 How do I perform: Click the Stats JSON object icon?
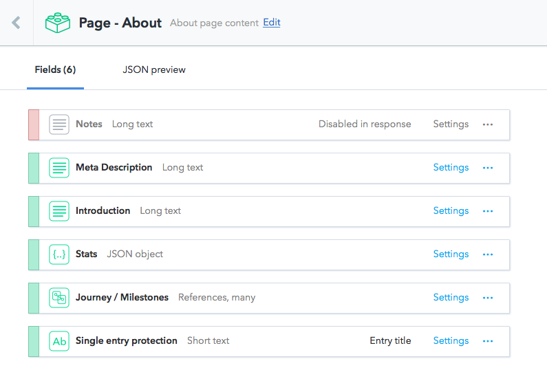coord(59,254)
